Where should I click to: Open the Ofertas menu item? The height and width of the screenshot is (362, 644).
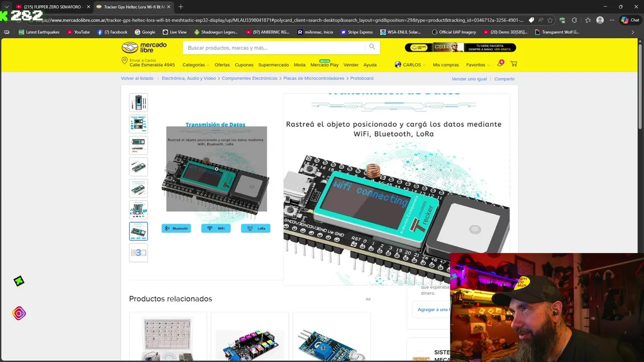pyautogui.click(x=222, y=65)
